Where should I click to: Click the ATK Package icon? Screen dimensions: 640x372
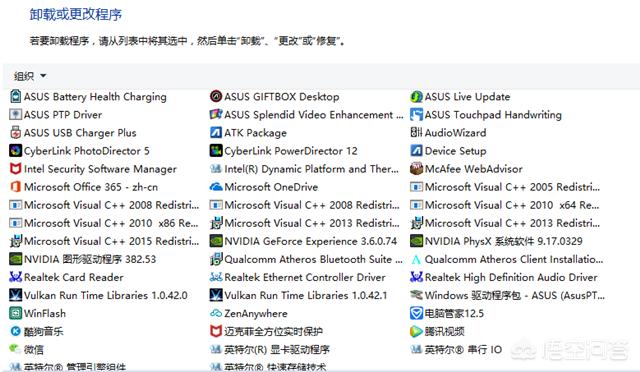pos(216,133)
